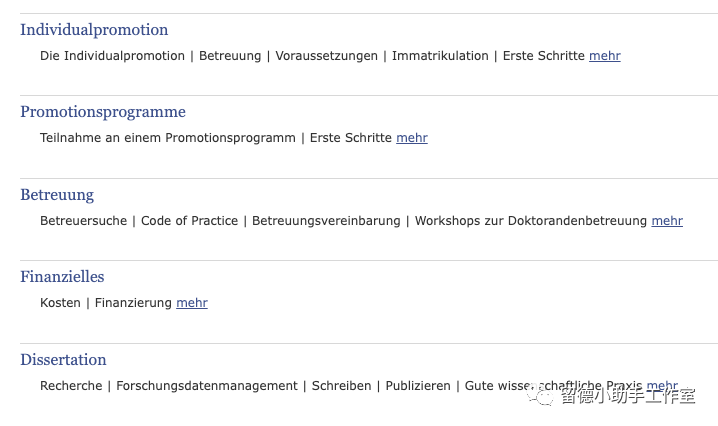Click the Recherche item under Dissertation
The height and width of the screenshot is (426, 718).
[x=71, y=386]
